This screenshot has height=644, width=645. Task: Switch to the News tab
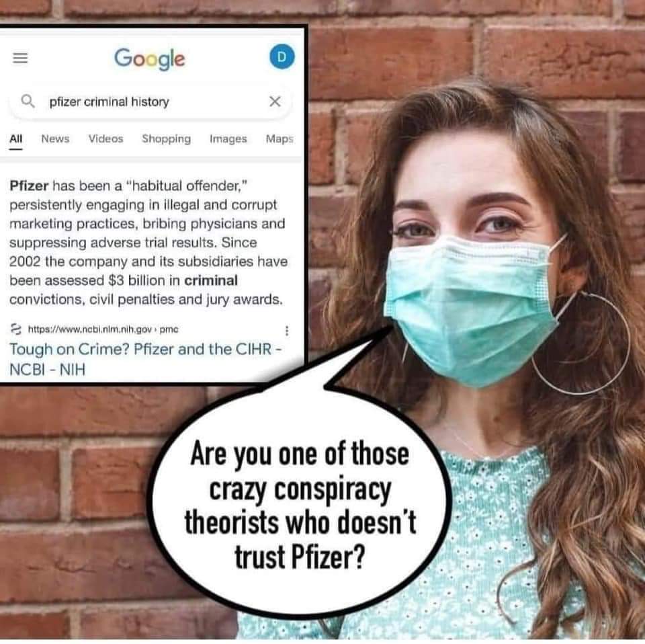pyautogui.click(x=55, y=138)
